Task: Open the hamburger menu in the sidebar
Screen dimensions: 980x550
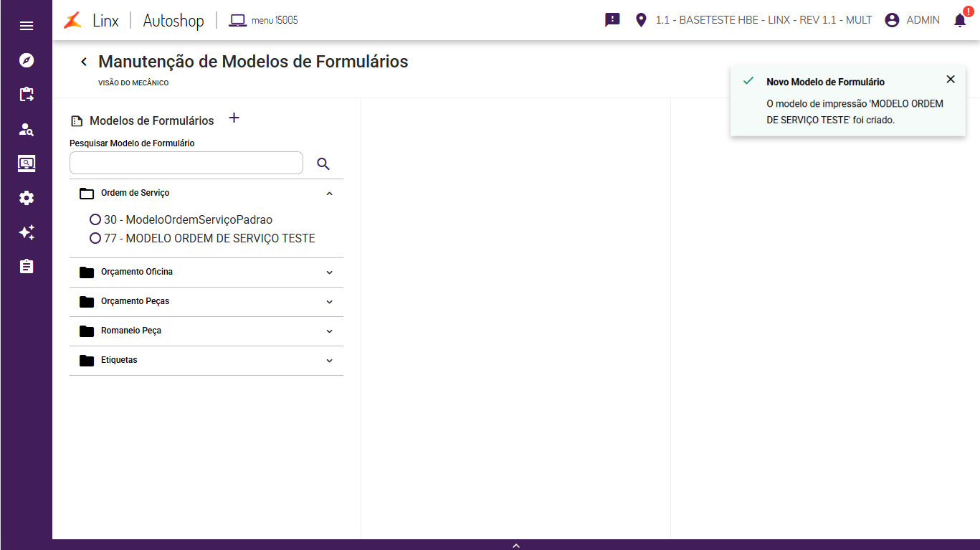Action: 27,26
